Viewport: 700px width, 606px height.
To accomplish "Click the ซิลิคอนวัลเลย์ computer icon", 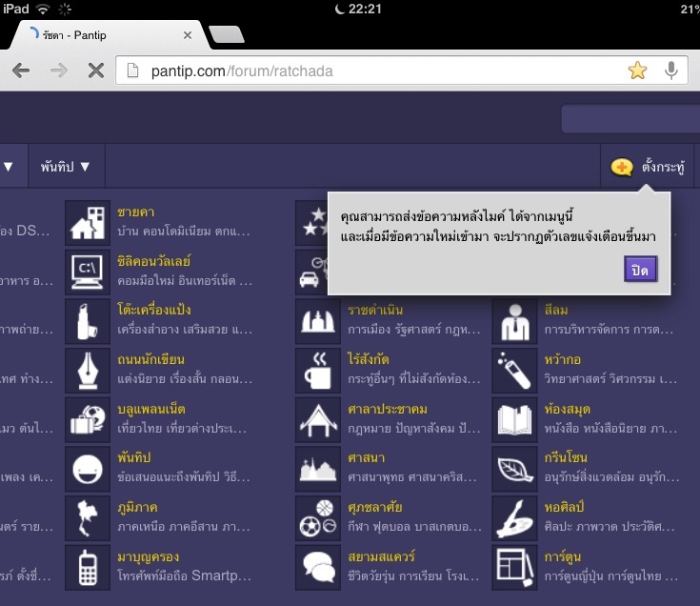I will 88,272.
